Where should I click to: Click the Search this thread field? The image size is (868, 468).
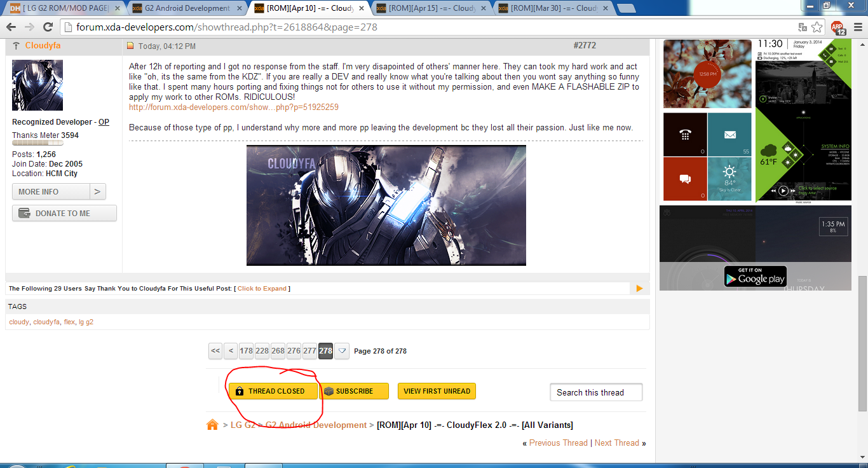coord(596,392)
